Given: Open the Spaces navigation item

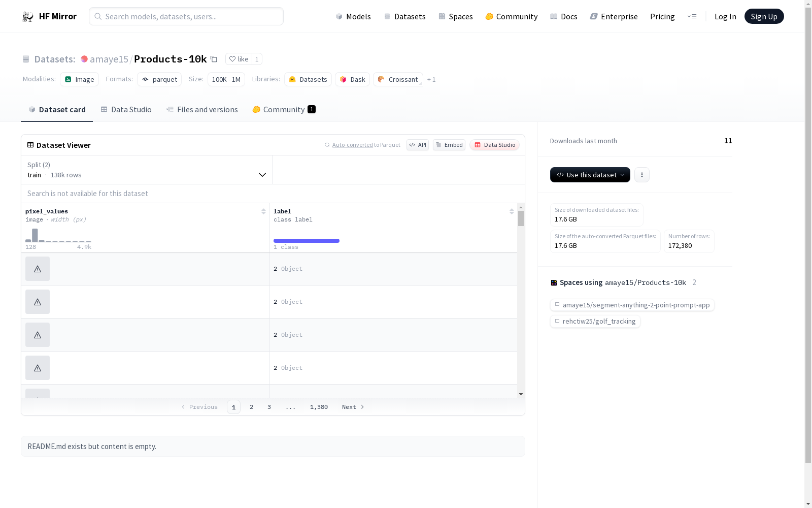Looking at the screenshot, I should tap(456, 17).
